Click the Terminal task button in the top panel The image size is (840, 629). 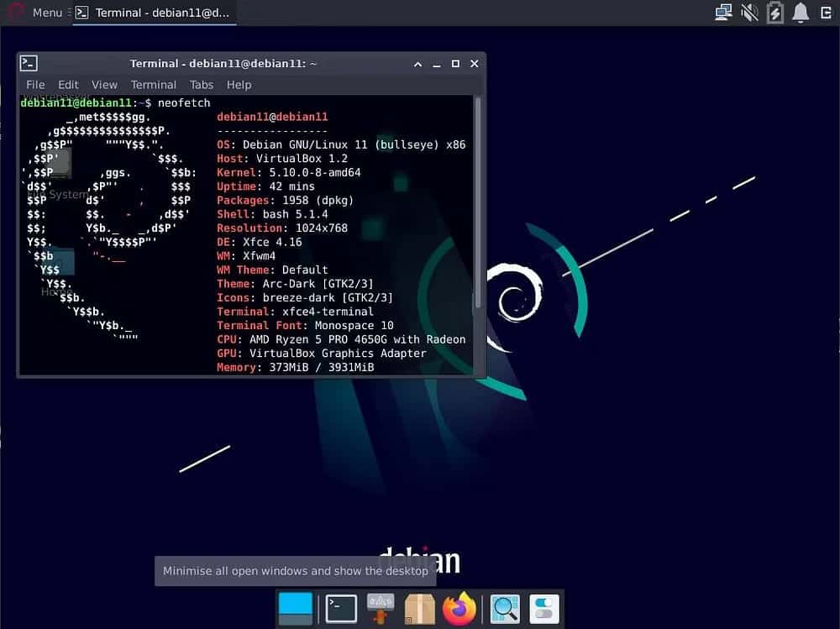(155, 13)
